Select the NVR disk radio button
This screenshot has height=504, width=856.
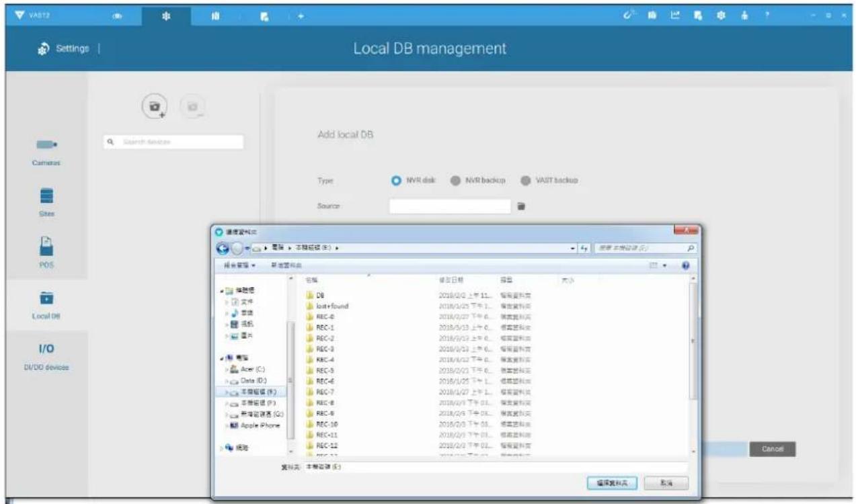click(x=397, y=180)
